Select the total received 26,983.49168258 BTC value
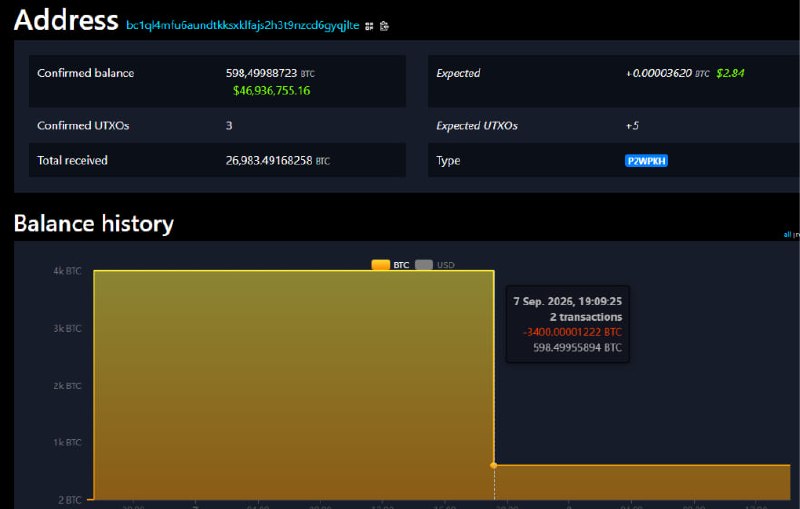This screenshot has height=509, width=800. click(x=278, y=161)
